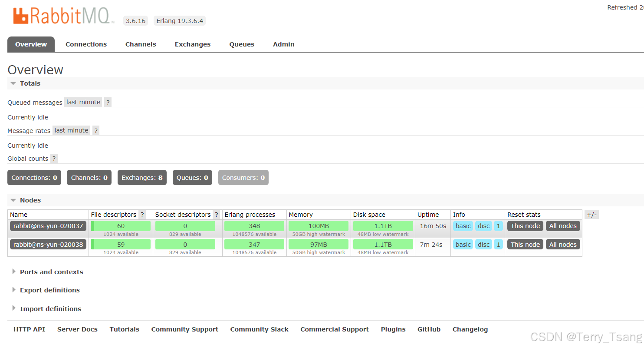Toggle node columns with +/- button

point(591,215)
